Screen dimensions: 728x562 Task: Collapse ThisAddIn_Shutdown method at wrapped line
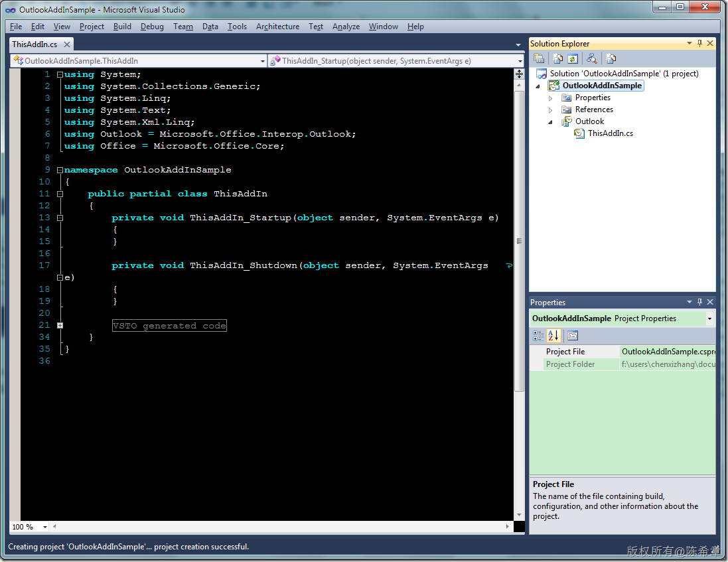(60, 277)
